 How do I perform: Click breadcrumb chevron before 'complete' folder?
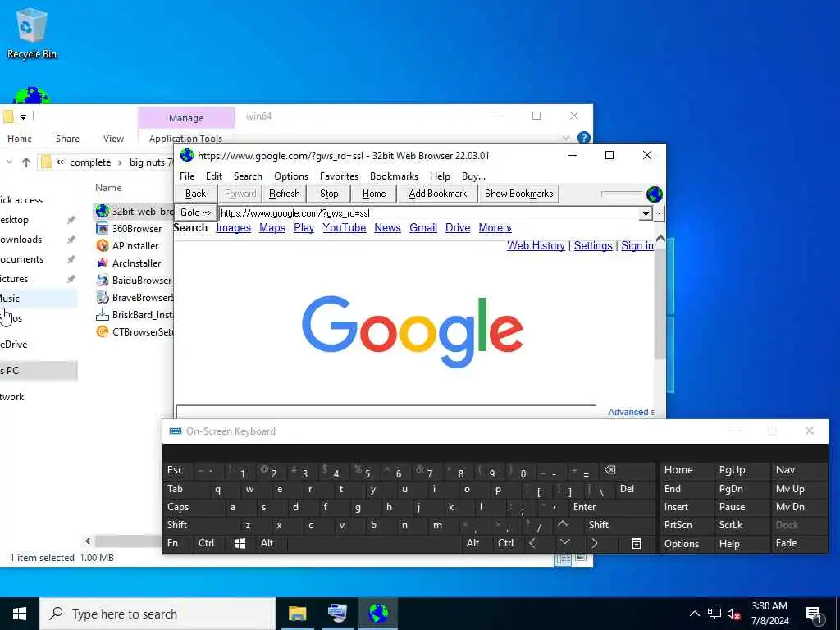[60, 162]
